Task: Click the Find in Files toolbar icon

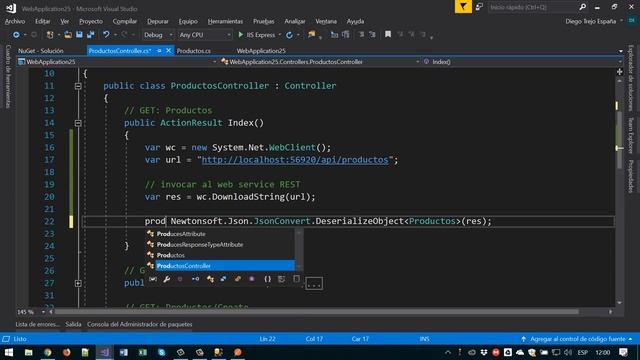Action: (x=312, y=35)
